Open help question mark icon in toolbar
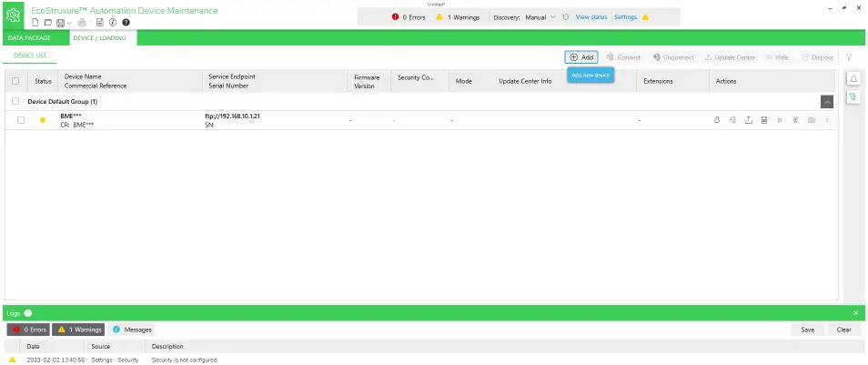This screenshot has width=868, height=365. 126,23
